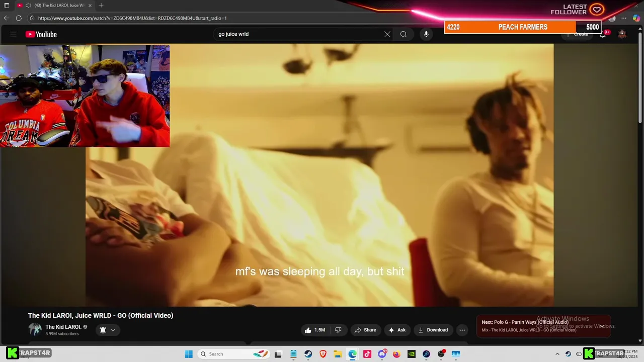Clear the search box with the X
Viewport: 644px width, 362px height.
387,34
